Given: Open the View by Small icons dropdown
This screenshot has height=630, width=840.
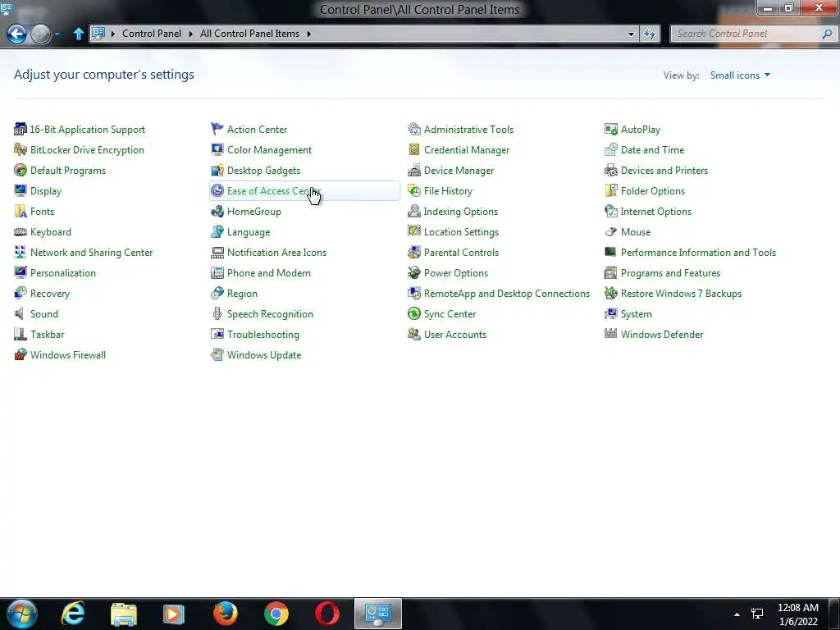Looking at the screenshot, I should (x=740, y=75).
